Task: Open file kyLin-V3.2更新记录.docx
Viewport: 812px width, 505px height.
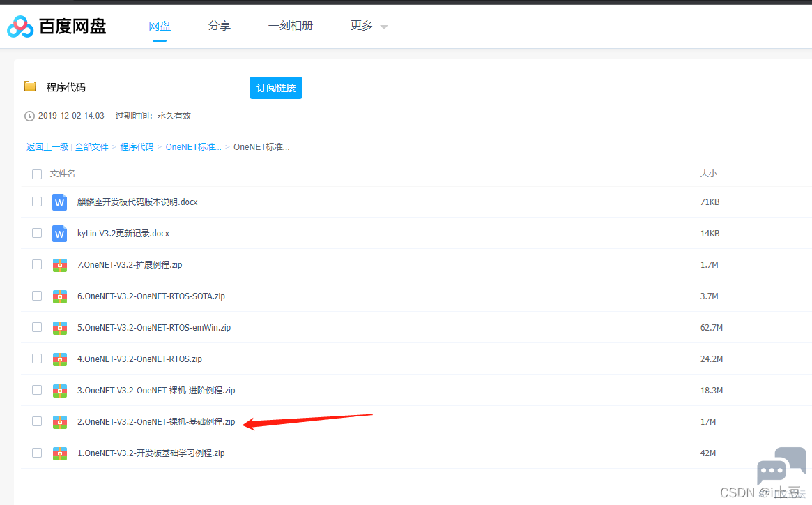Action: tap(123, 233)
